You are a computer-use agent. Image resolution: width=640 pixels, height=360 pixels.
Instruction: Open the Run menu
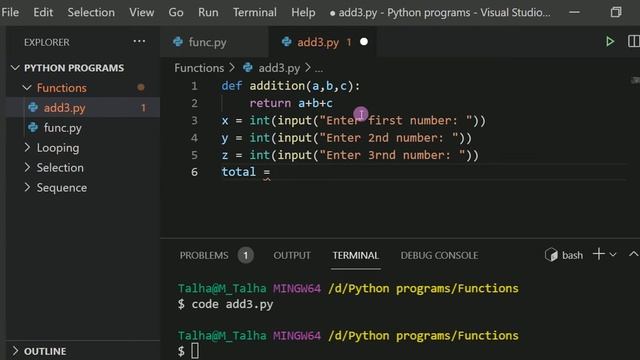pos(208,12)
